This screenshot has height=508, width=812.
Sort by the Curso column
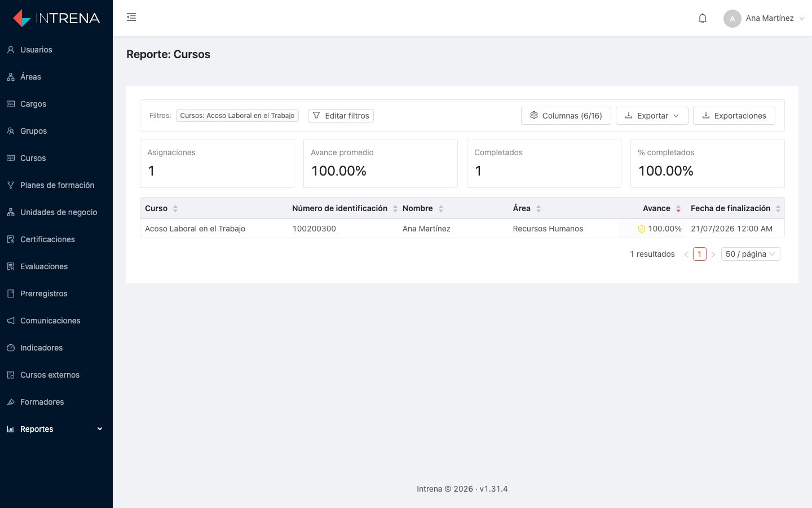coord(214,208)
